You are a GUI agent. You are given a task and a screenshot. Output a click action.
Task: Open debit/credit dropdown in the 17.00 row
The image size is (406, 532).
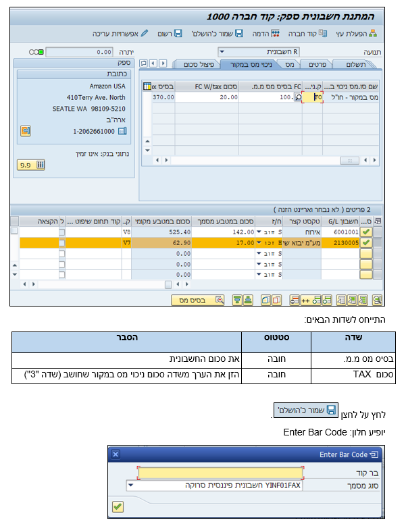(x=259, y=243)
